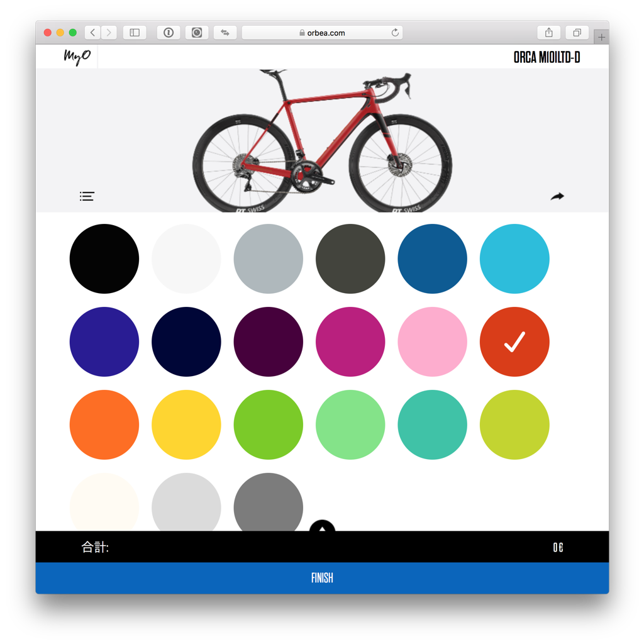Select the black color swatch
This screenshot has width=644, height=644.
[104, 258]
